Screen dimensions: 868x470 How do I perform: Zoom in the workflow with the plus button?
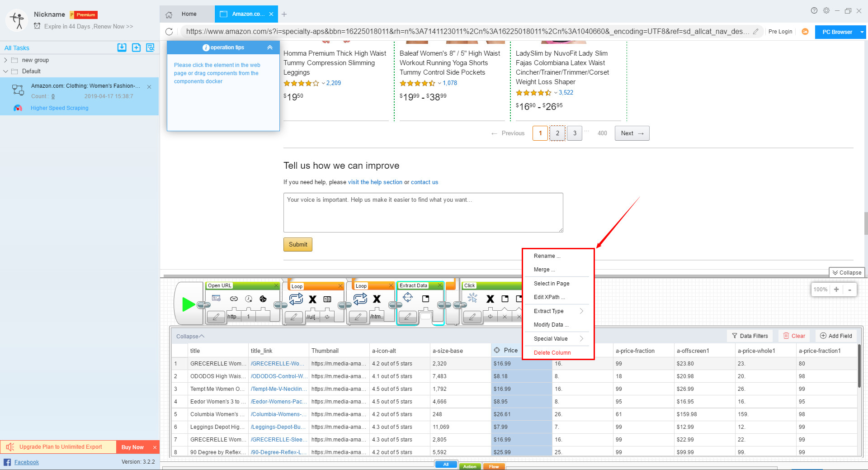tap(836, 290)
